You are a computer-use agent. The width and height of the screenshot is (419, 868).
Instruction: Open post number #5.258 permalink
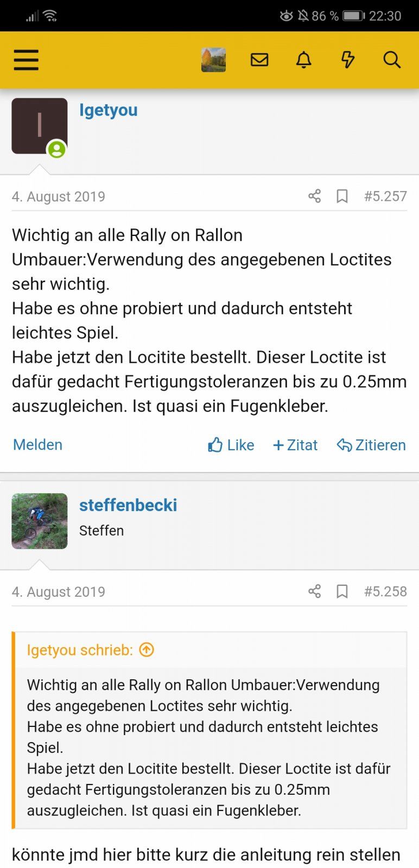point(385,591)
